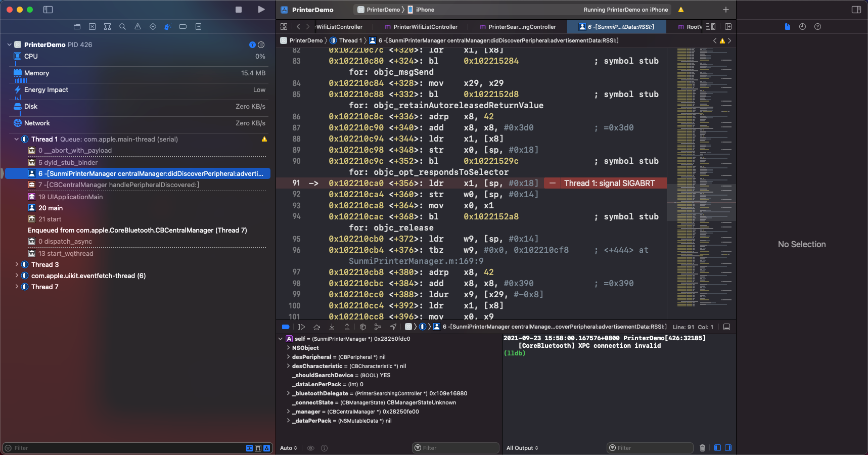
Task: Open the Breakpoint navigator
Action: click(183, 27)
